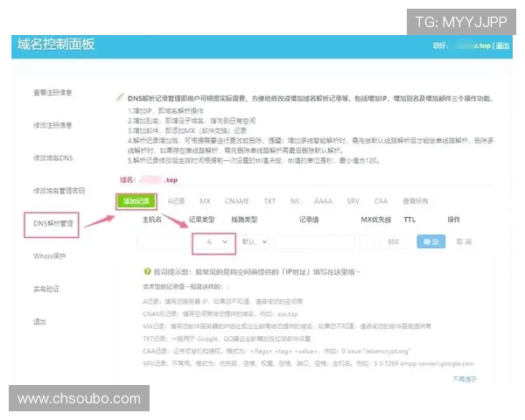Switch to the MX tab
This screenshot has height=420, width=525.
tap(205, 201)
